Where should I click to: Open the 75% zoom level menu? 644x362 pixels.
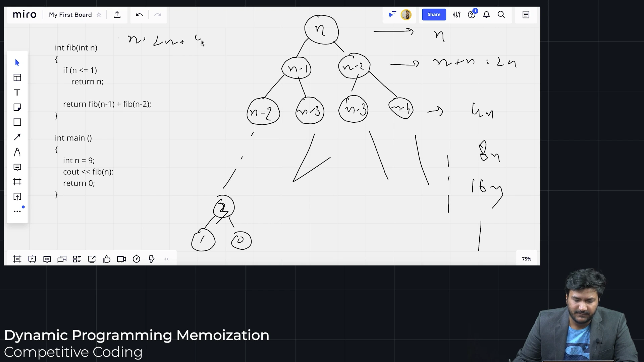pyautogui.click(x=526, y=259)
